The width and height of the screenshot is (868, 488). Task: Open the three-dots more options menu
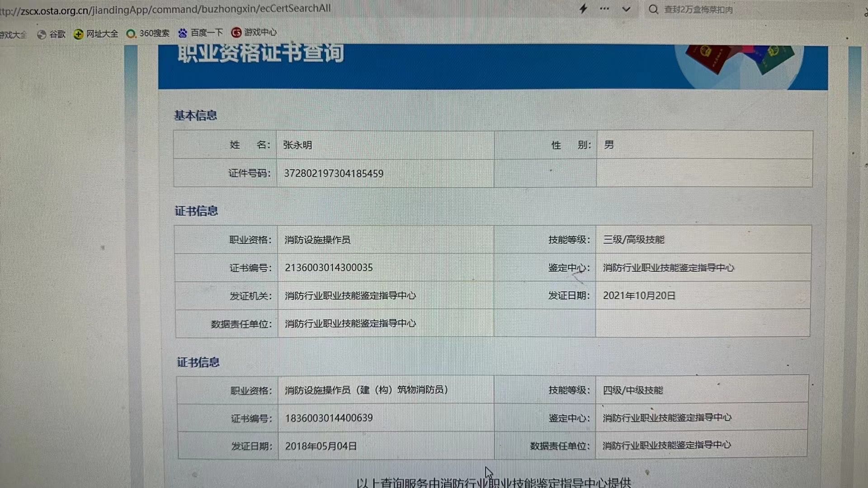[604, 9]
